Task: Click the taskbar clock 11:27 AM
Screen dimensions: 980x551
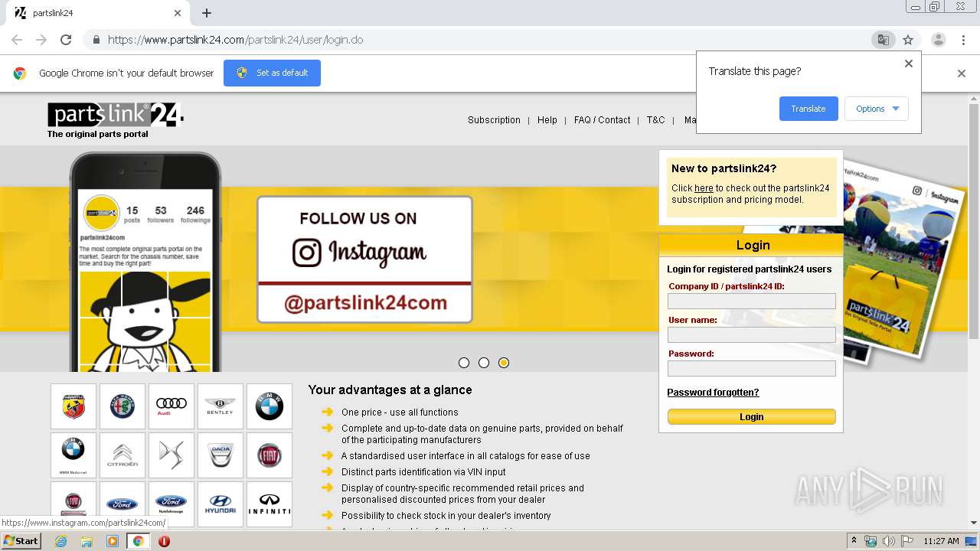Action: point(941,541)
